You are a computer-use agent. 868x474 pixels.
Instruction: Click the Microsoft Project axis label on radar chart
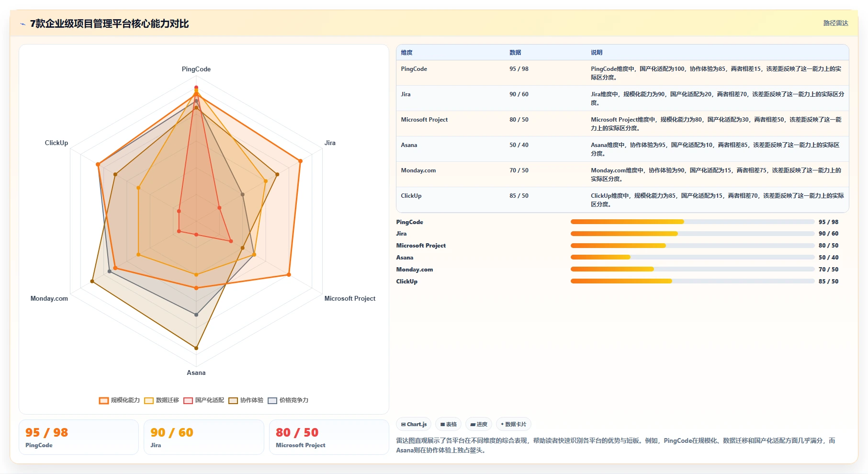(350, 298)
